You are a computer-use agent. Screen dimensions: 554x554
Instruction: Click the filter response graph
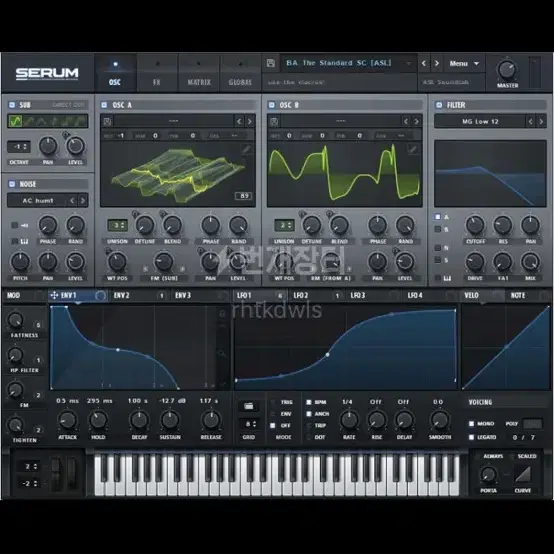(x=490, y=173)
